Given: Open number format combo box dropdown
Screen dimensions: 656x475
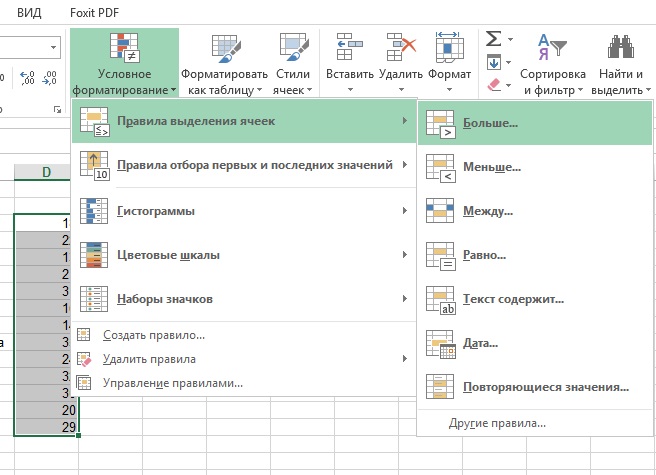Looking at the screenshot, I should [x=53, y=47].
